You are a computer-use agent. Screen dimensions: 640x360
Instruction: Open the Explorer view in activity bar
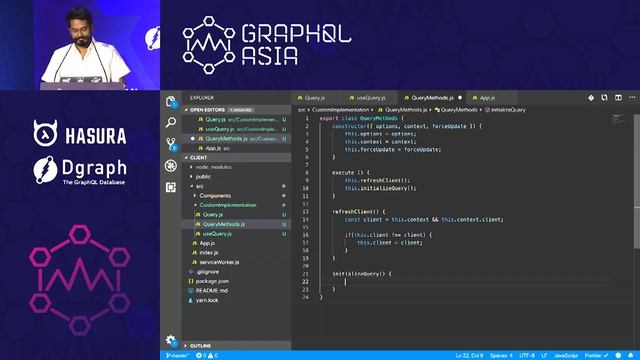coord(171,101)
